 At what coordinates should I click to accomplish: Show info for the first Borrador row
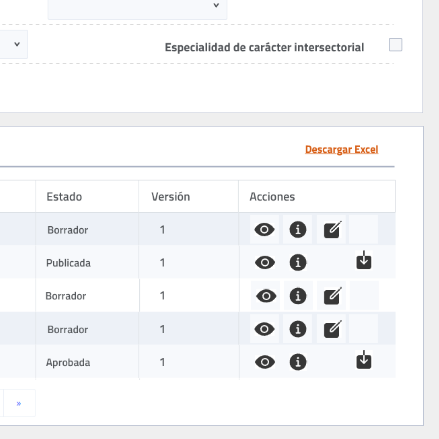click(x=298, y=230)
